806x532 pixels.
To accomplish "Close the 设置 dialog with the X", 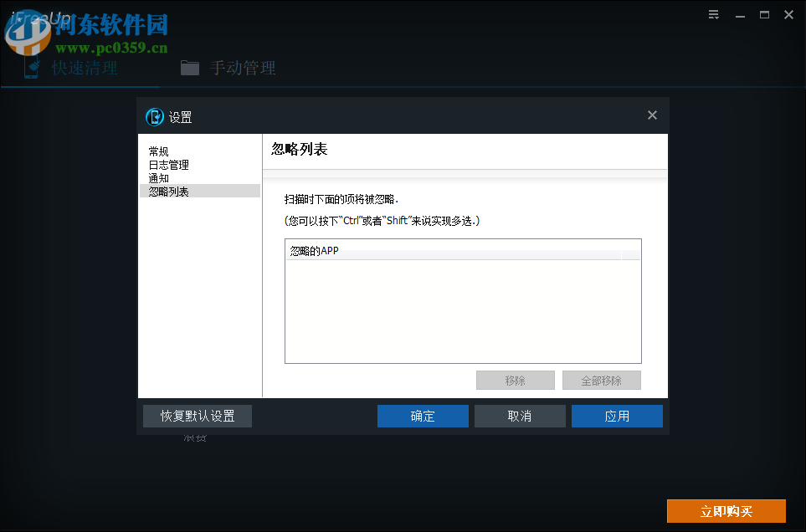I will pyautogui.click(x=652, y=115).
